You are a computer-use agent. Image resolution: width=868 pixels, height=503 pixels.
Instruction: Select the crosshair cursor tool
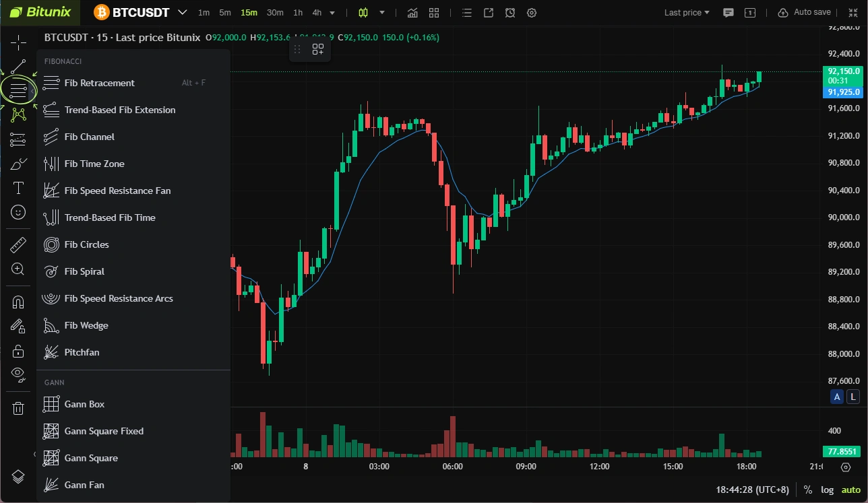[18, 42]
